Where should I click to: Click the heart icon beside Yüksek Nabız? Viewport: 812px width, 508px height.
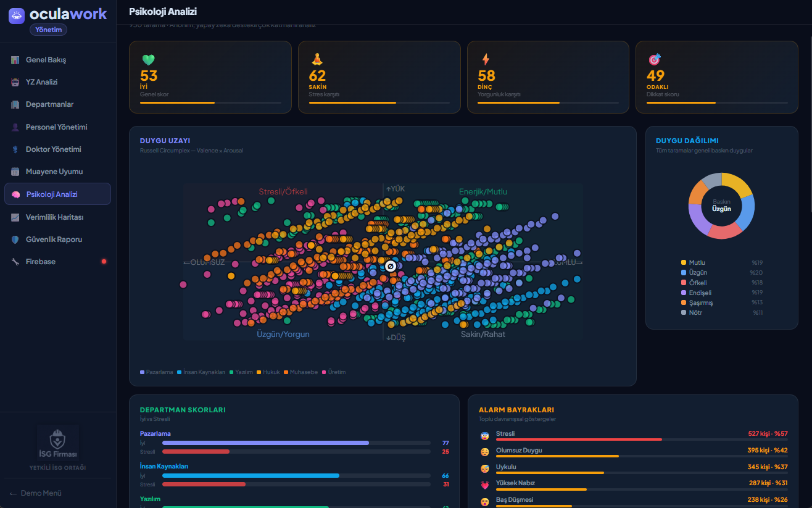tap(484, 485)
